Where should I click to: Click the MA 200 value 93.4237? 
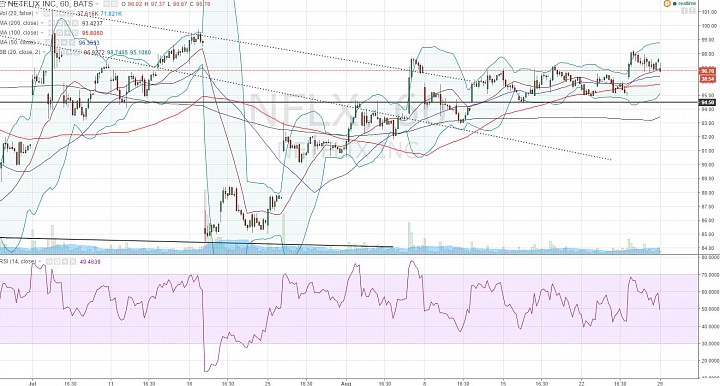click(92, 23)
